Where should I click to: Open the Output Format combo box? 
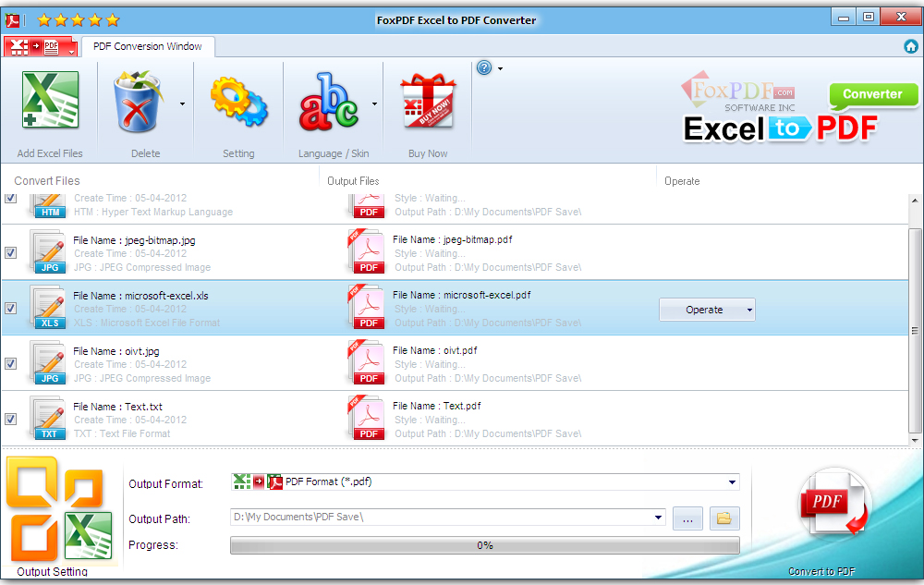[x=485, y=481]
